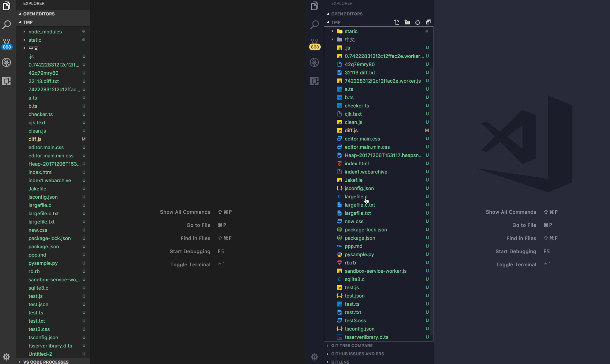Open Explorer icon in right window activity bar
Image resolution: width=610 pixels, height=364 pixels.
314,6
